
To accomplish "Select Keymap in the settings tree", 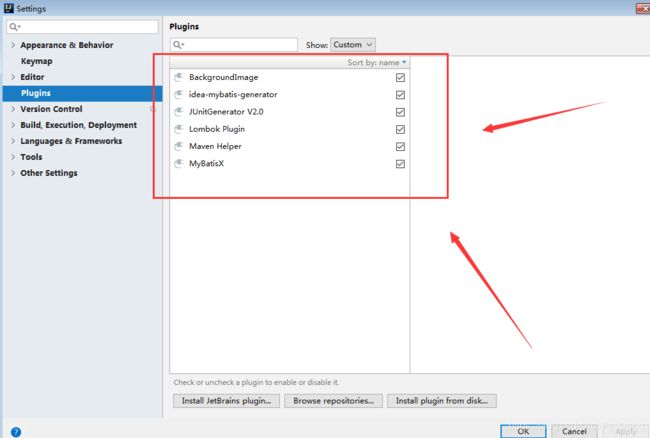I will pyautogui.click(x=37, y=61).
